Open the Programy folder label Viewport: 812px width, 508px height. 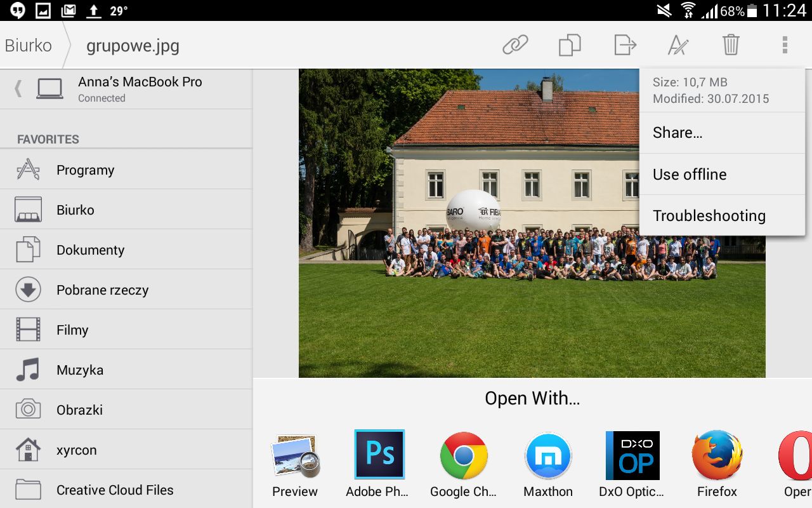[x=86, y=170]
